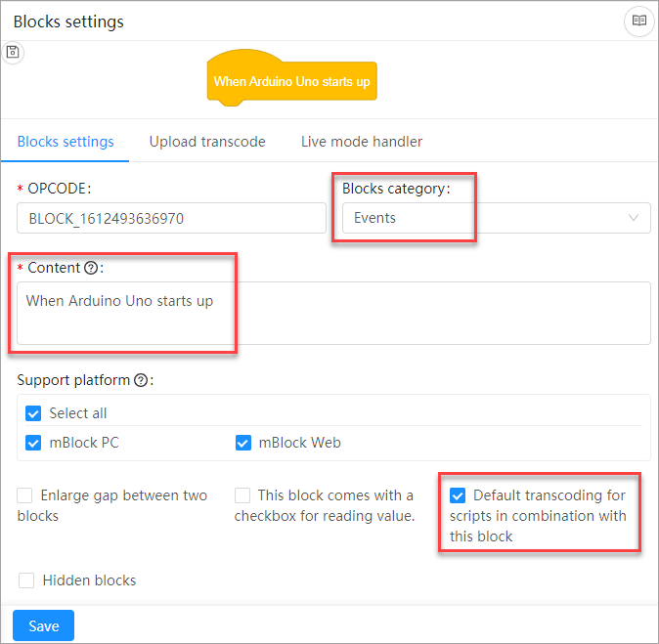Enable Enlarge gap between two blocks
The image size is (659, 644).
[26, 495]
